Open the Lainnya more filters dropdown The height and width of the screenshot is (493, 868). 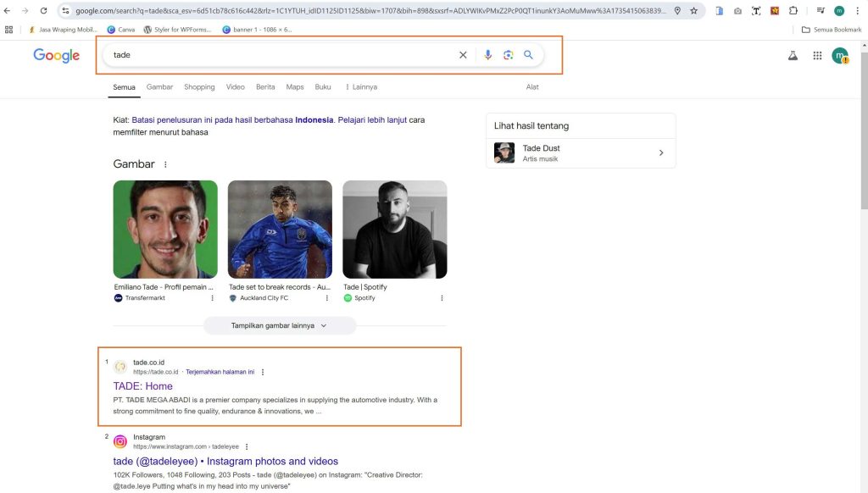tap(361, 87)
